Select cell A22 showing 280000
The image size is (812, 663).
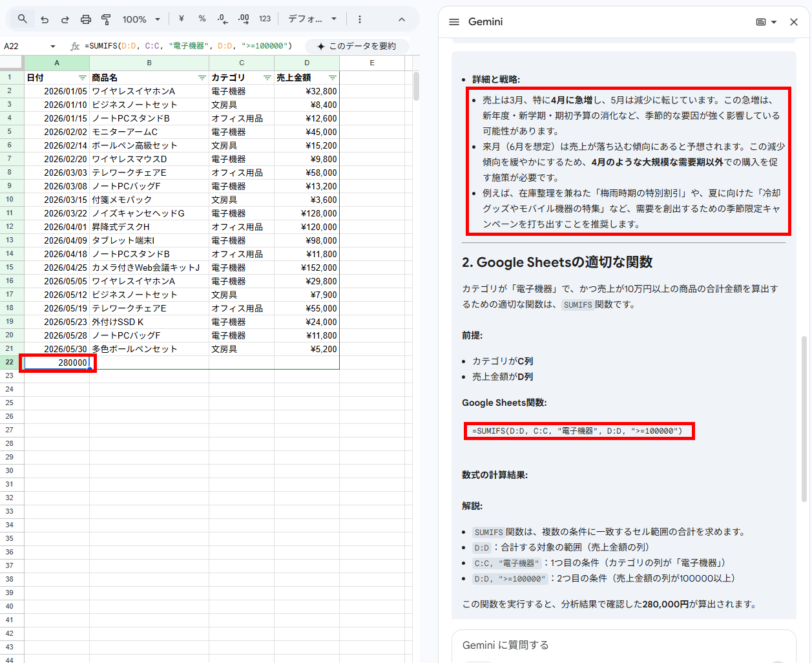tap(57, 363)
